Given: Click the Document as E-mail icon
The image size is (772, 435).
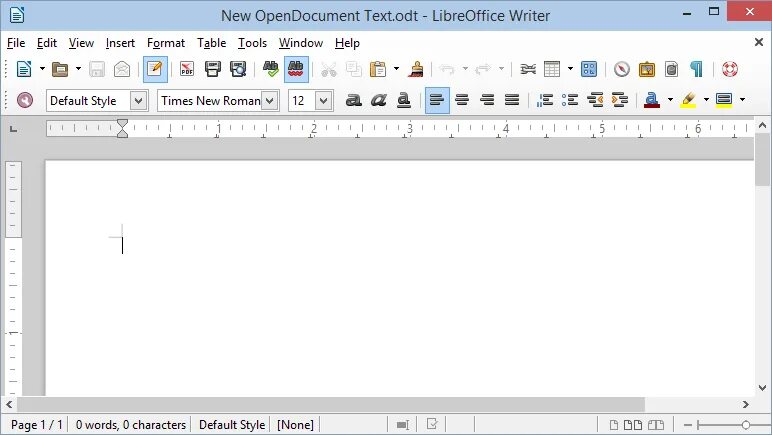Looking at the screenshot, I should (122, 69).
